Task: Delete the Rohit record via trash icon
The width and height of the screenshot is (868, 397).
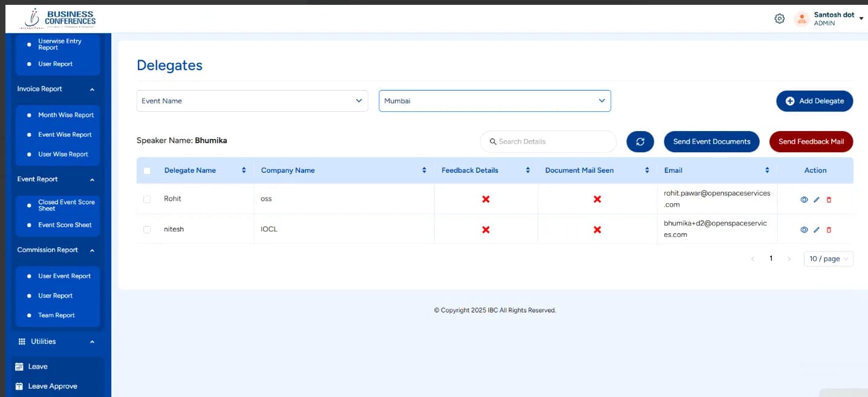Action: click(x=829, y=199)
